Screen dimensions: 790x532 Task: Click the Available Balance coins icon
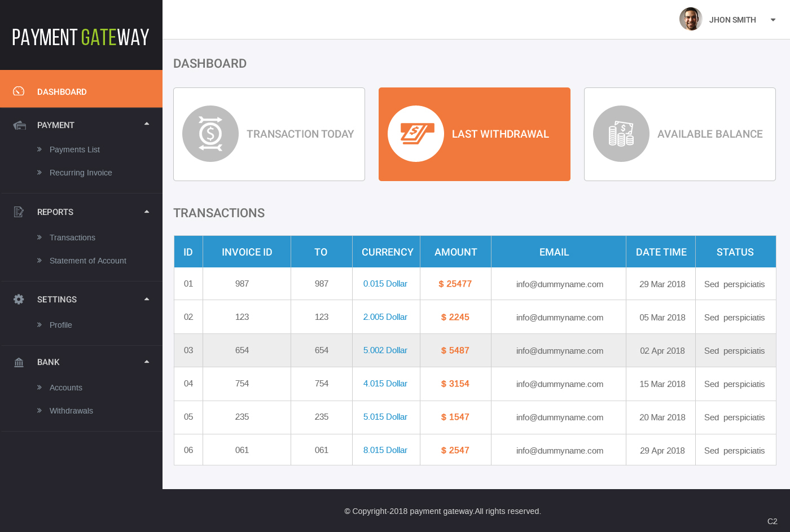[x=621, y=134]
